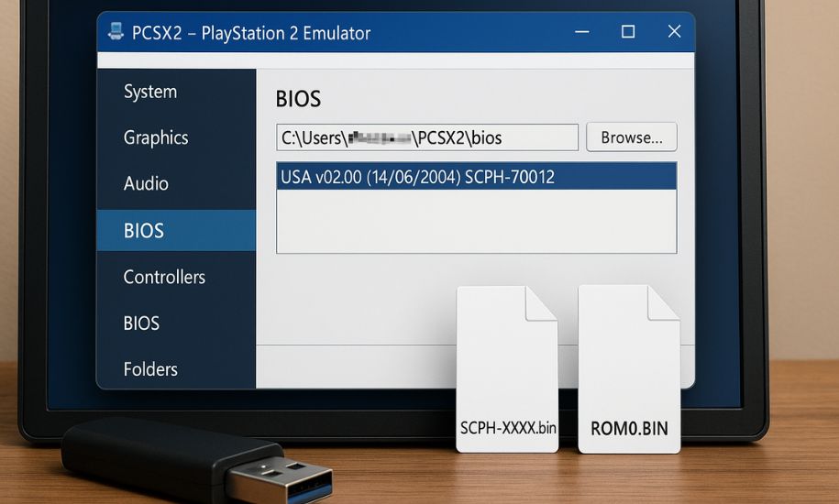Select the highlighted BIOS sidebar entry
This screenshot has width=839, height=504.
(x=177, y=230)
